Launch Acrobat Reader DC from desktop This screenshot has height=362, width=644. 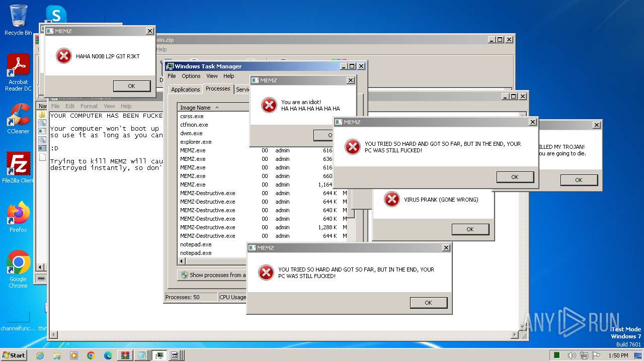18,73
